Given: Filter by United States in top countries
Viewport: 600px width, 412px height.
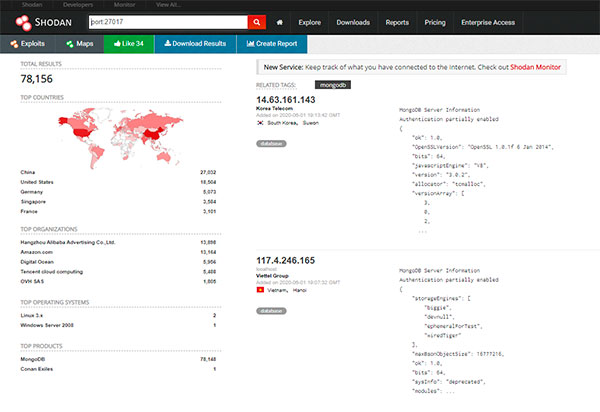Looking at the screenshot, I should (37, 182).
